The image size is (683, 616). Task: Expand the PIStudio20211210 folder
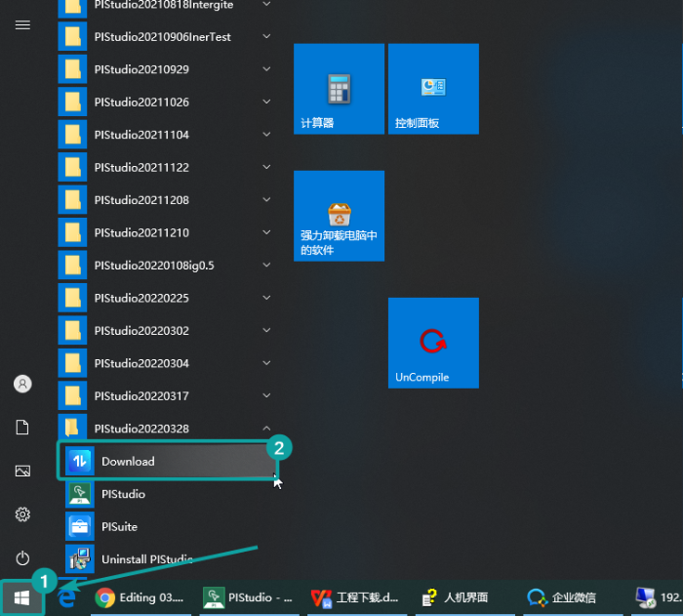pyautogui.click(x=266, y=233)
